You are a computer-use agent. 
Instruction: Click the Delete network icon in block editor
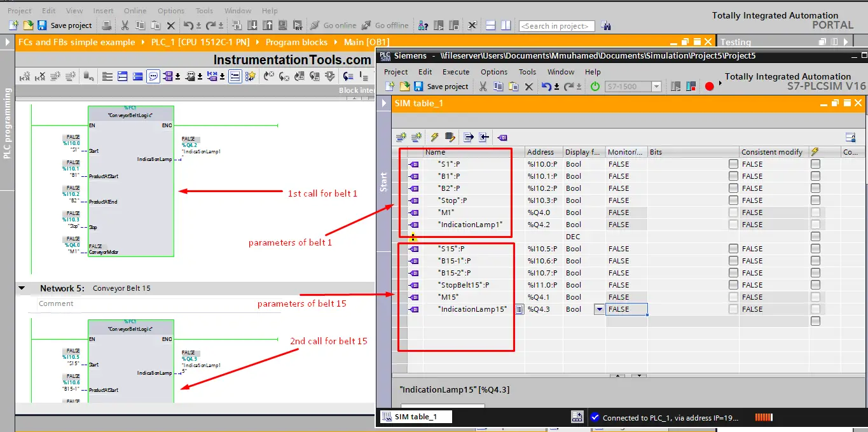(x=41, y=76)
